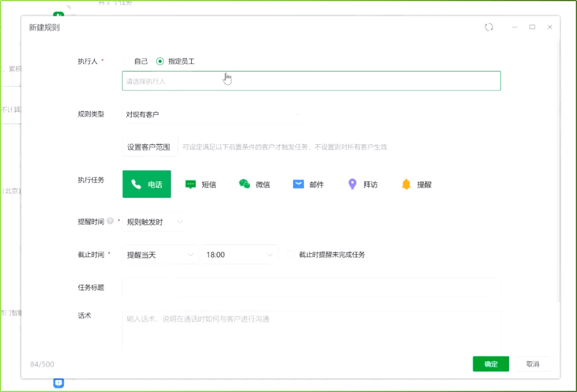Choose the 短信 SMS task icon
577x392 pixels.
coord(191,184)
